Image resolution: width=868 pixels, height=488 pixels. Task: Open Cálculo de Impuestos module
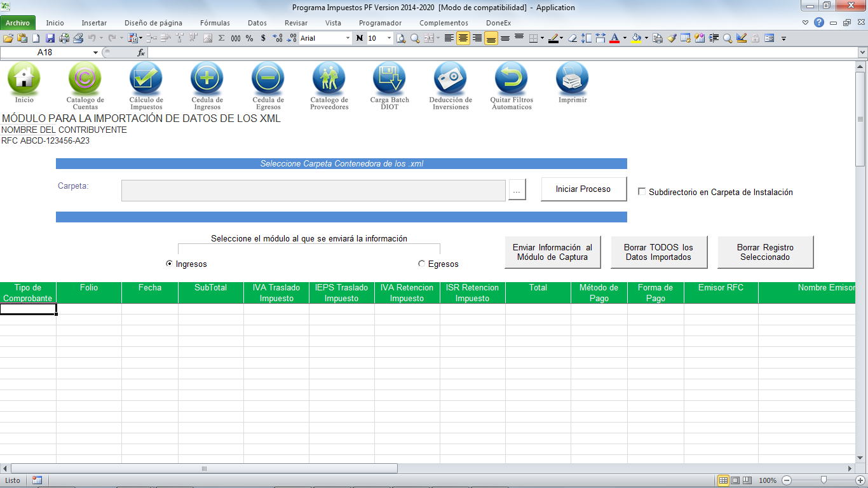(x=146, y=79)
